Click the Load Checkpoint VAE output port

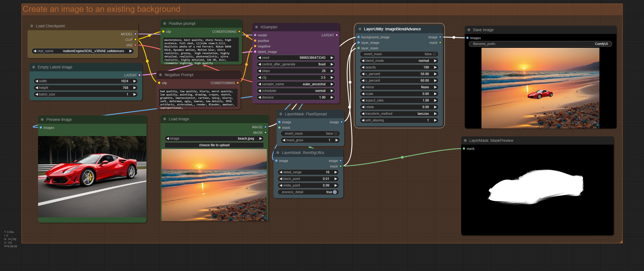pos(135,45)
